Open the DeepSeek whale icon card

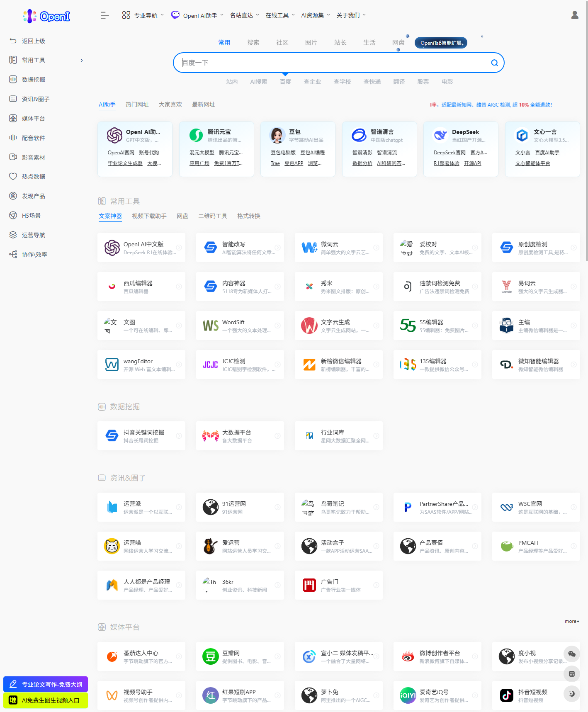point(440,135)
